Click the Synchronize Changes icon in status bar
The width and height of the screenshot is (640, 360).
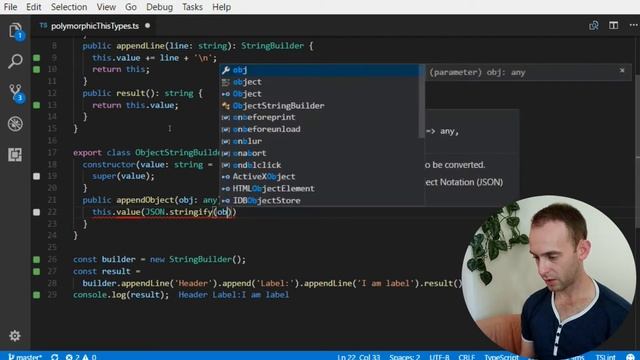tap(55, 356)
